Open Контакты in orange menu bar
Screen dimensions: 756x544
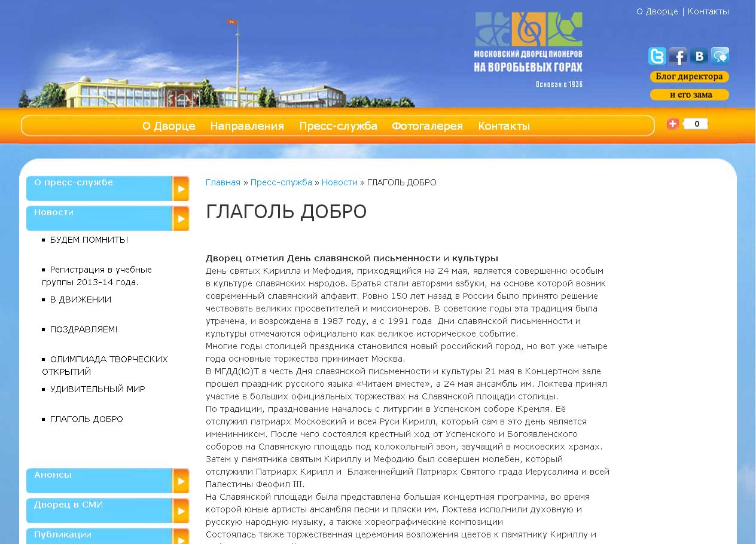tap(504, 126)
